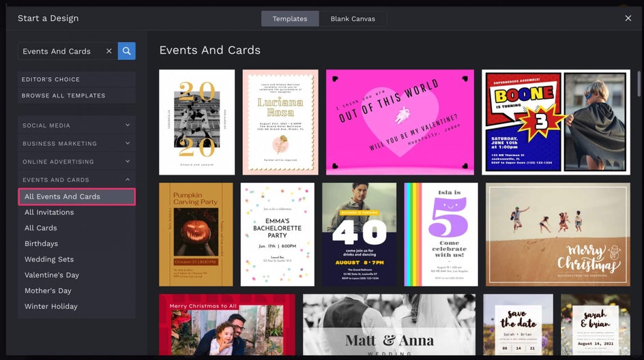Viewport: 644px width, 360px height.
Task: Select All Cards subcategory
Action: click(x=76, y=228)
